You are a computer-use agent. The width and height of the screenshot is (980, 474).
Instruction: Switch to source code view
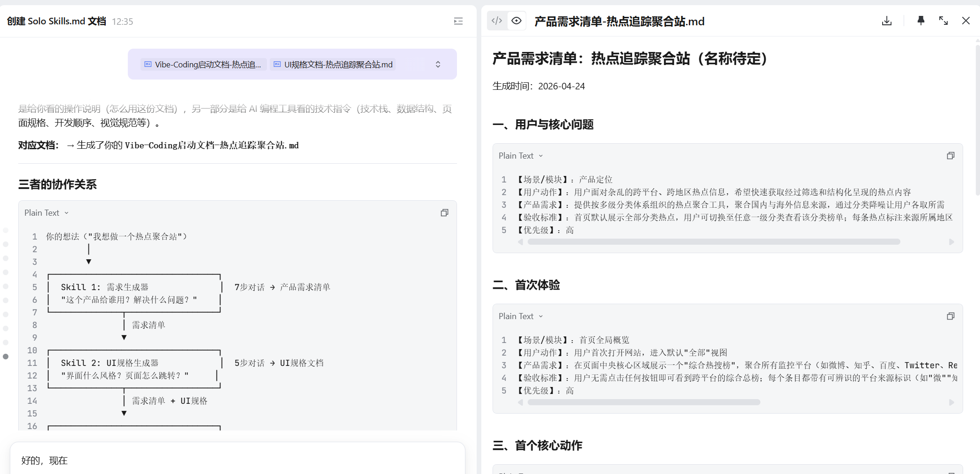pyautogui.click(x=497, y=21)
